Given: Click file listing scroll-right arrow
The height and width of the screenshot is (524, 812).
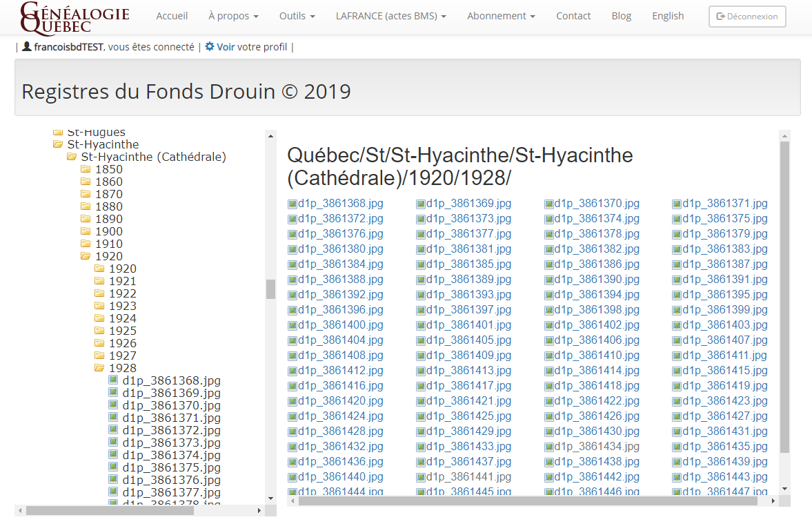Looking at the screenshot, I should point(773,501).
